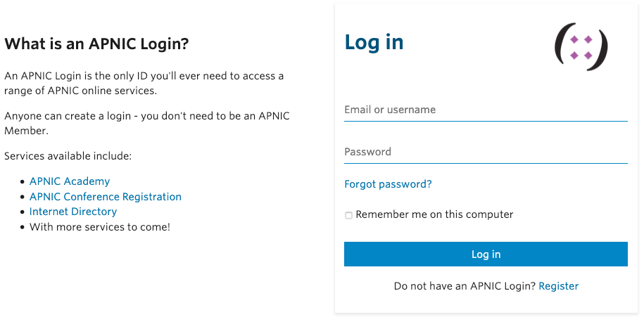Open the Forgot password? link
The width and height of the screenshot is (644, 317).
pos(388,184)
